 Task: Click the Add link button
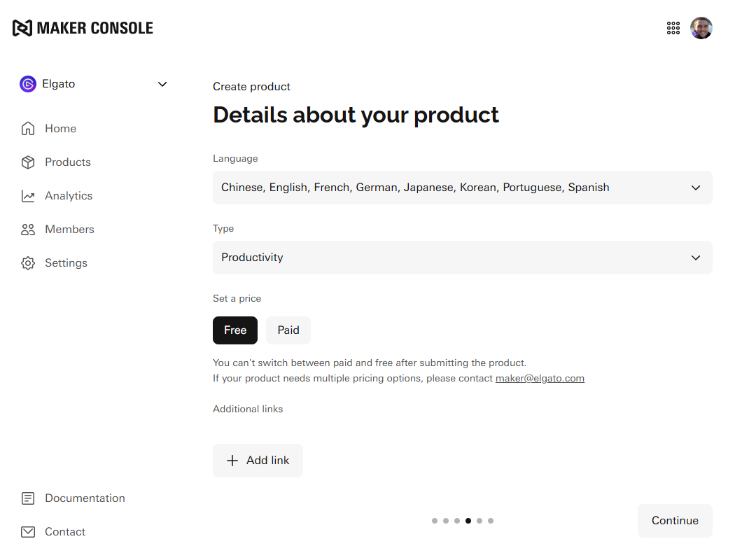(258, 461)
